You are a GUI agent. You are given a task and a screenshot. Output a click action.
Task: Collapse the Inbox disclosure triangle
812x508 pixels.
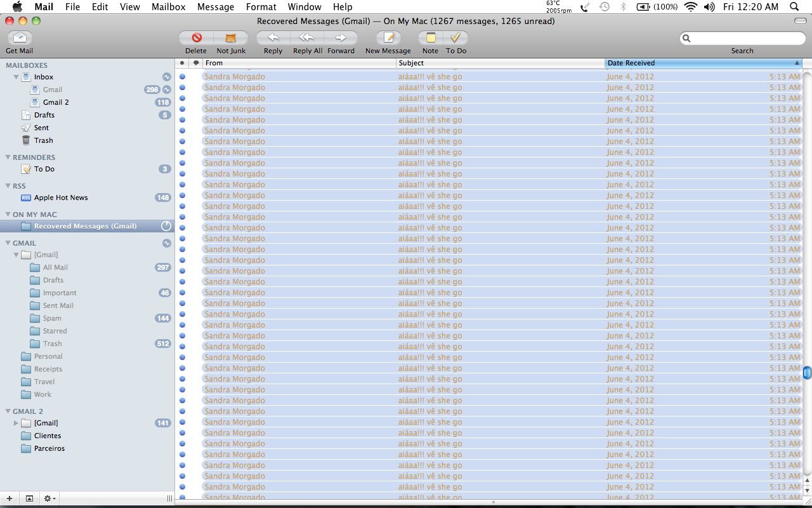pyautogui.click(x=16, y=77)
